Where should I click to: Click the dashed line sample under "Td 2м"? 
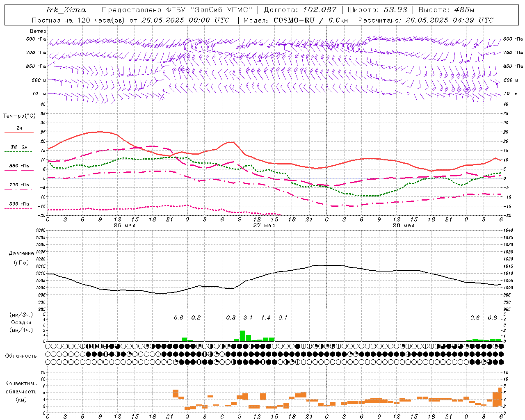tap(18, 152)
